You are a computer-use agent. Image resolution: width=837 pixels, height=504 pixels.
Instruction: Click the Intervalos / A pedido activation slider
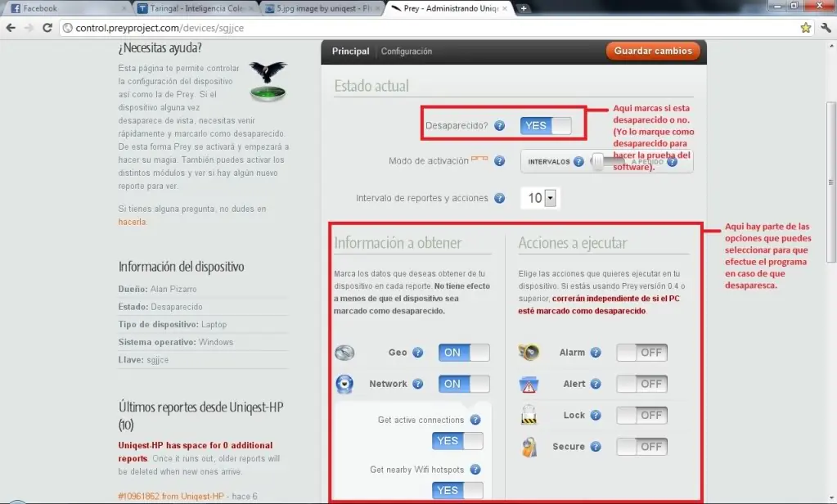click(606, 161)
